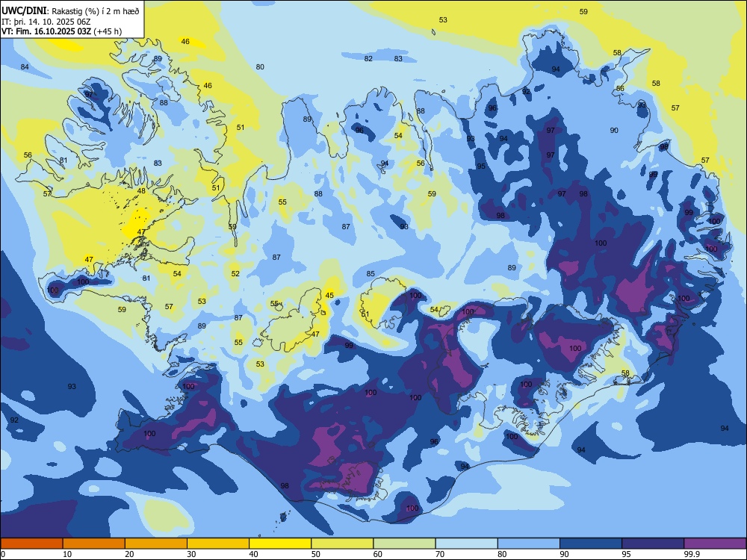Screen dimensions: 747x560
Task: Click the 'VT: Fim. 16.10.2025 03Z (+45 h)' line
Action: [61, 31]
